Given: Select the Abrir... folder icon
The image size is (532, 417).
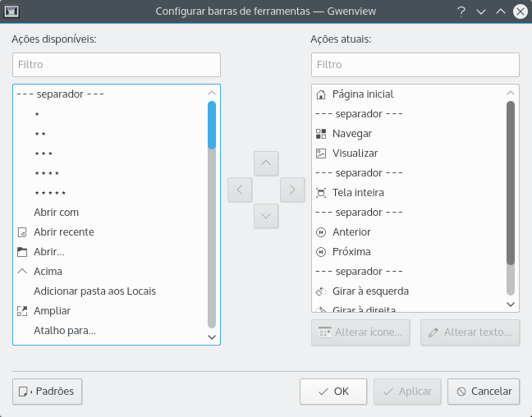Looking at the screenshot, I should 22,252.
